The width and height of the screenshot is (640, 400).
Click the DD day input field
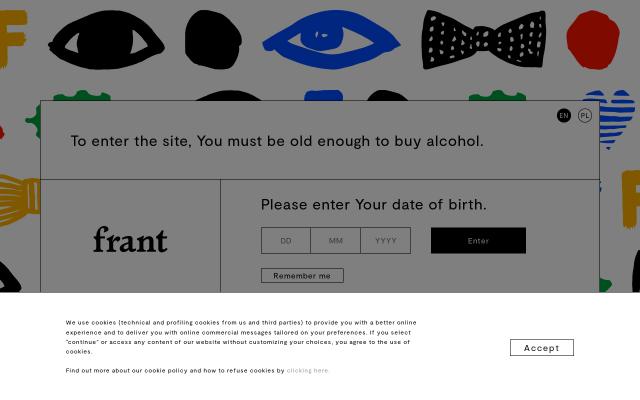click(286, 241)
